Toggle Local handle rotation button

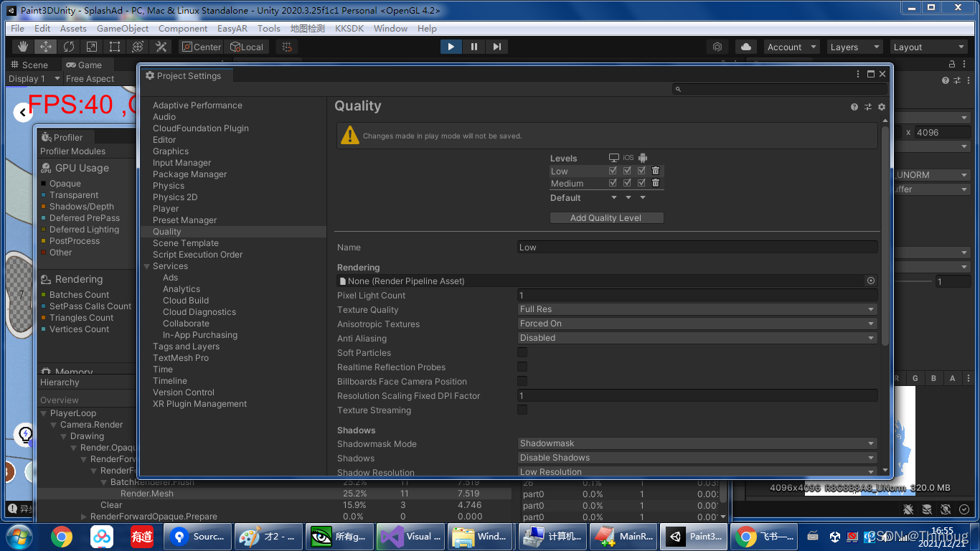click(x=247, y=47)
